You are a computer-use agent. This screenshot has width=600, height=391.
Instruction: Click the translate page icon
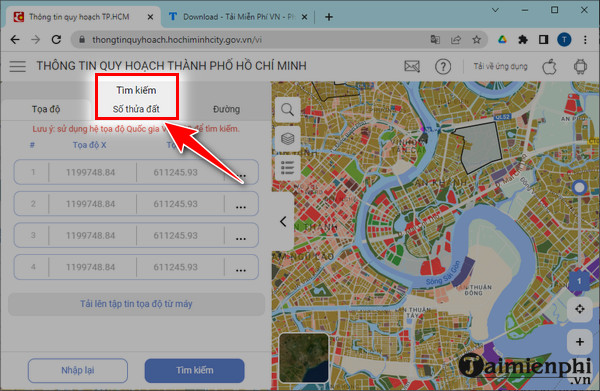[435, 39]
